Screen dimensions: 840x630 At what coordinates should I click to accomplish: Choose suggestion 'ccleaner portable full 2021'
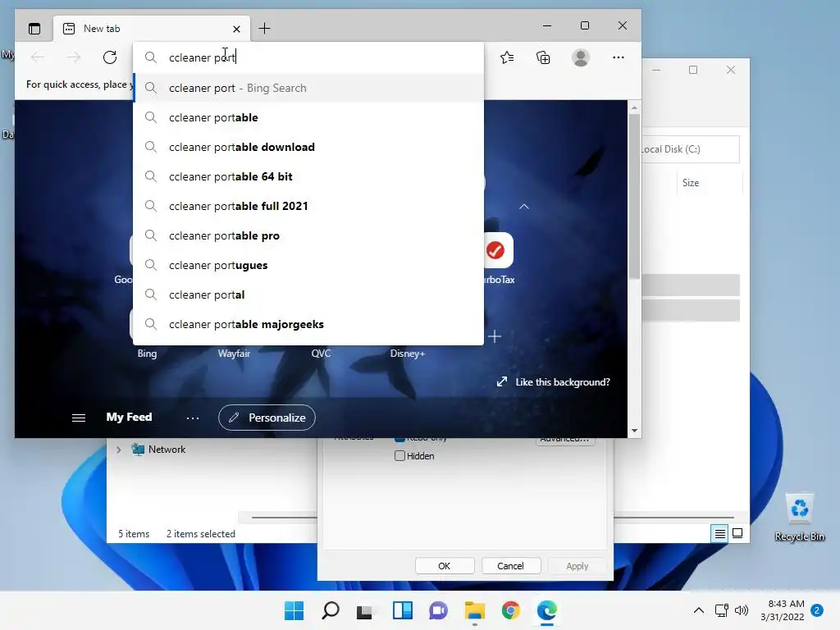308,206
